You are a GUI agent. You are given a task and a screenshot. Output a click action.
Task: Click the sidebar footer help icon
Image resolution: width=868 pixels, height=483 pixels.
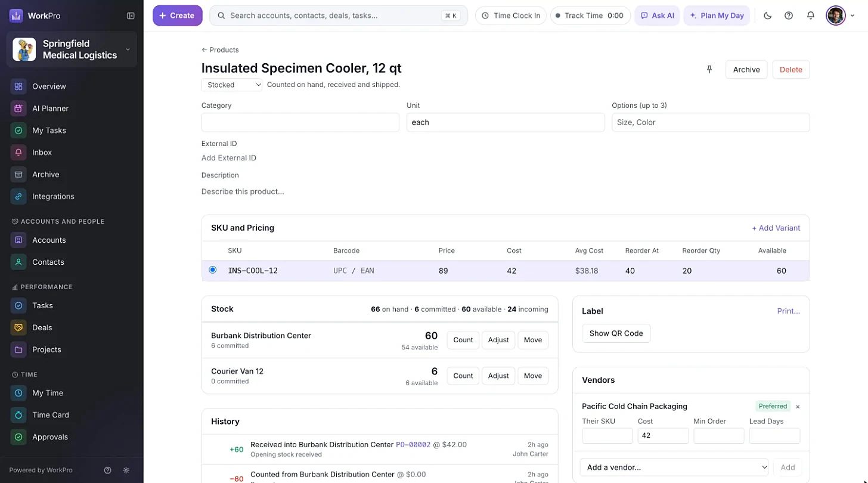[108, 470]
